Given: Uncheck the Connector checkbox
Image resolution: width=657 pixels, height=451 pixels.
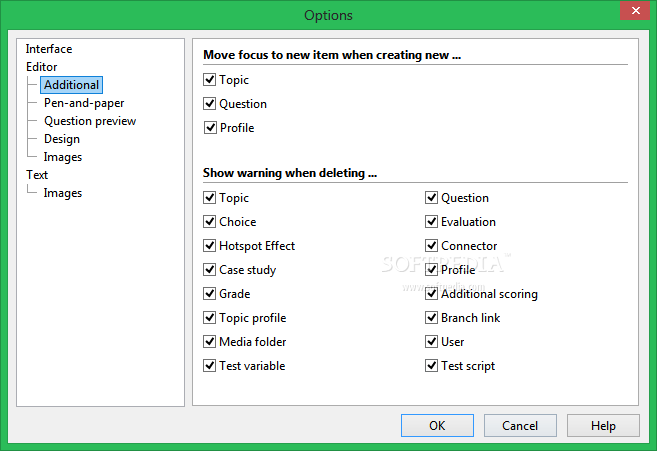Looking at the screenshot, I should (431, 246).
